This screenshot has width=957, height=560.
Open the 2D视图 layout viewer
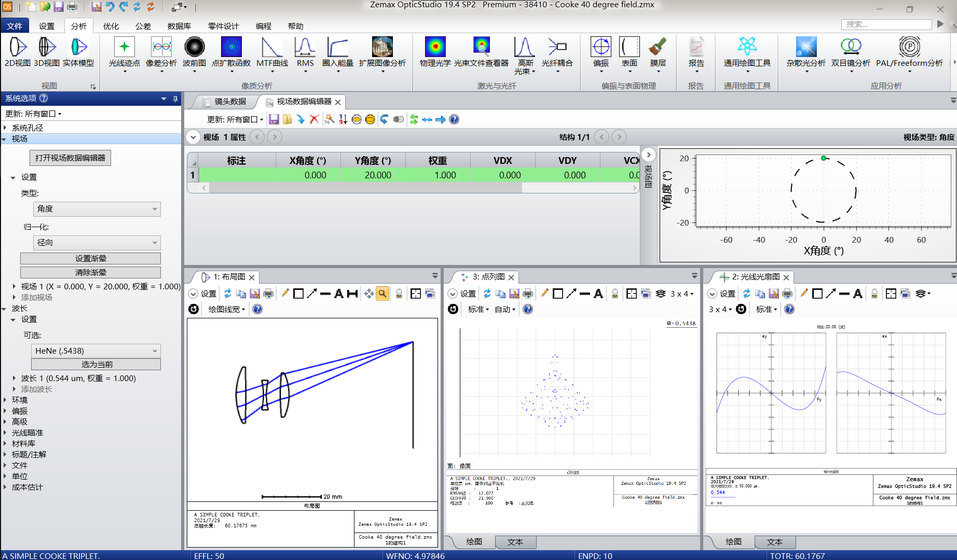(18, 52)
